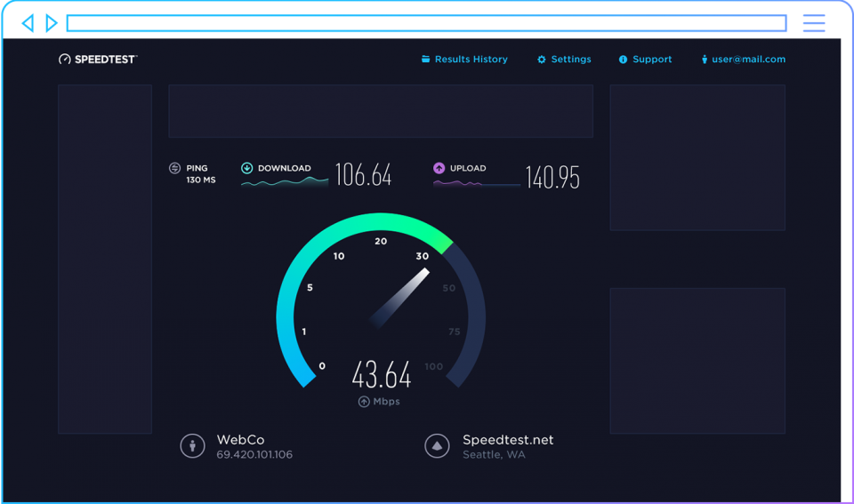The image size is (854, 504).
Task: Click the Speedtest gauge logo icon
Action: (64, 60)
